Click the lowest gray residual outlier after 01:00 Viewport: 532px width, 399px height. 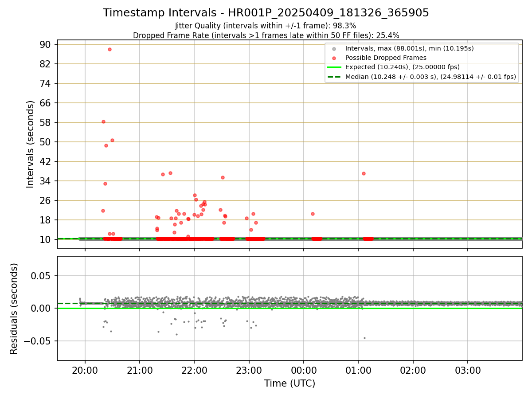click(364, 338)
